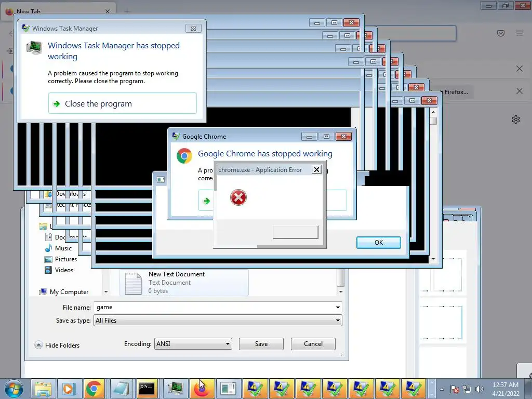
Task: Show hidden system tray icons
Action: click(442, 390)
